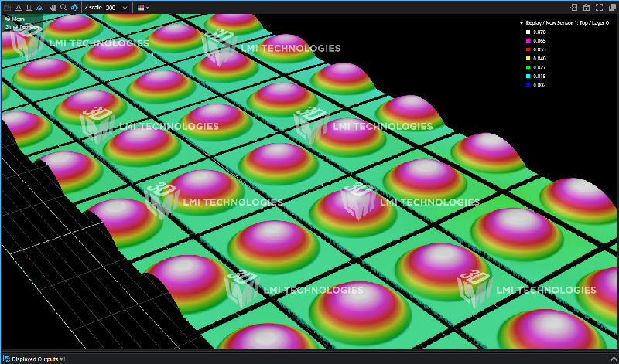Select the Pan hand tool

(x=53, y=8)
